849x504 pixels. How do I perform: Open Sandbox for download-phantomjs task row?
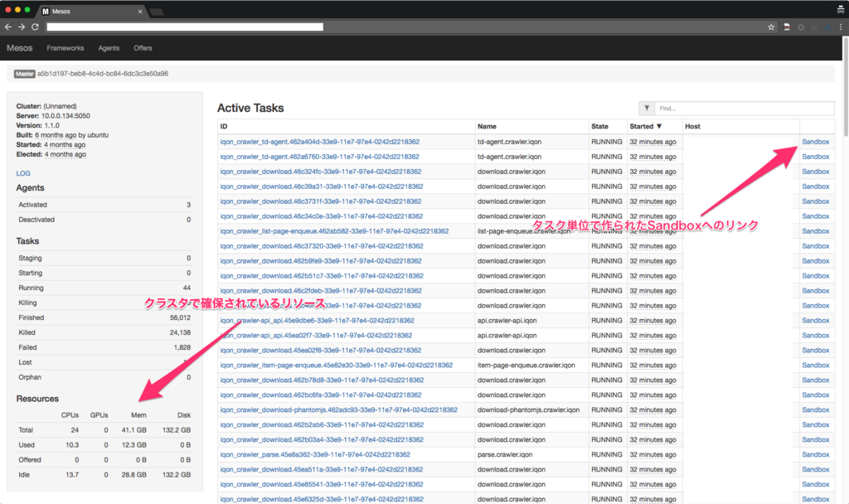816,409
